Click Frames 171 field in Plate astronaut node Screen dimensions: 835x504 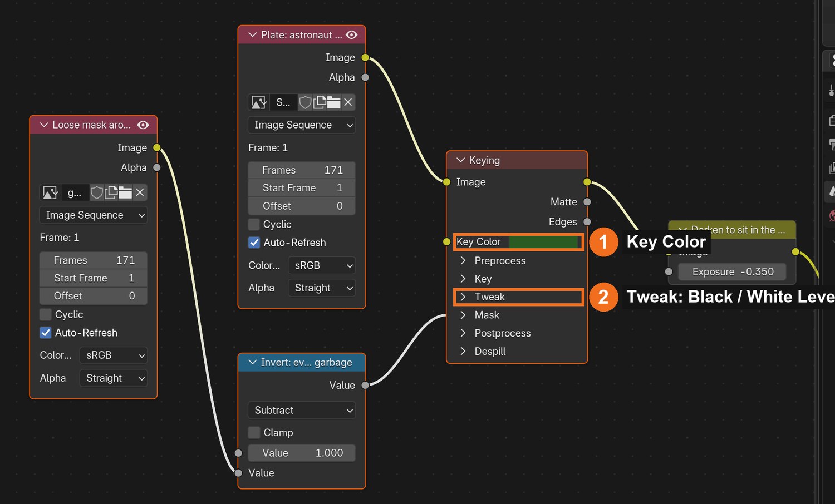(x=302, y=170)
